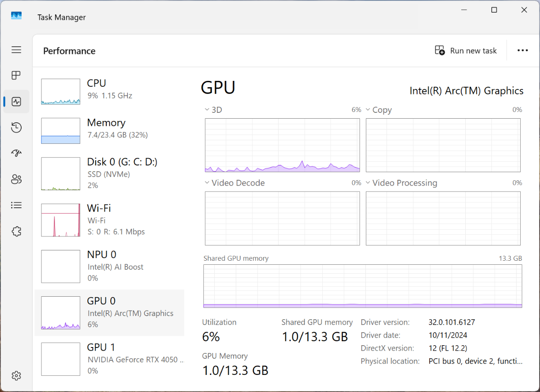Open the three-dot more options menu

point(522,50)
